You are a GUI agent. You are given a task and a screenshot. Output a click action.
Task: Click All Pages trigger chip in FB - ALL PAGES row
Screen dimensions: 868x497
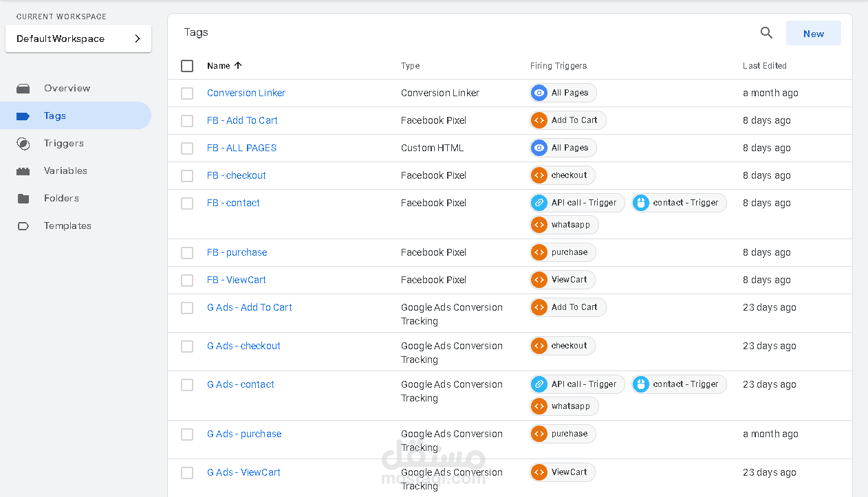point(563,148)
